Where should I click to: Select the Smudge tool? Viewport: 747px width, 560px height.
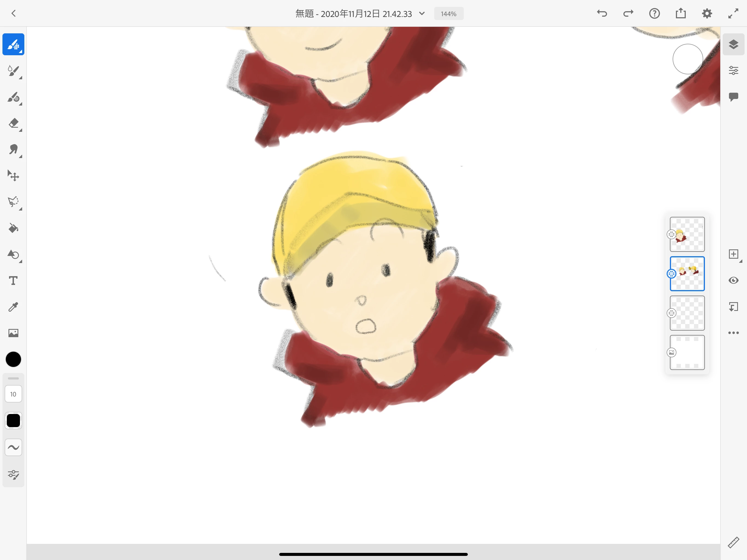click(x=13, y=150)
